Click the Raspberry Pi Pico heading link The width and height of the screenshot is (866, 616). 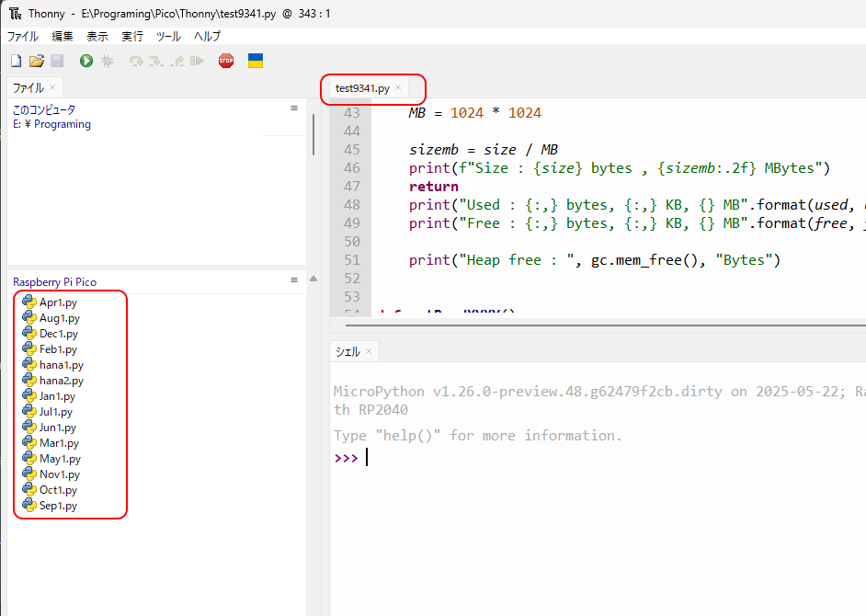54,282
